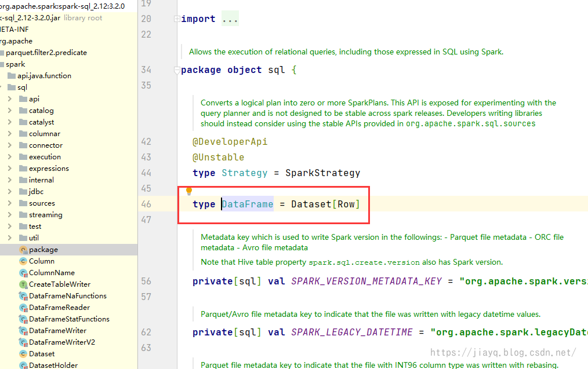Collapse the package object sql block
Image resolution: width=588 pixels, height=369 pixels.
tap(177, 70)
